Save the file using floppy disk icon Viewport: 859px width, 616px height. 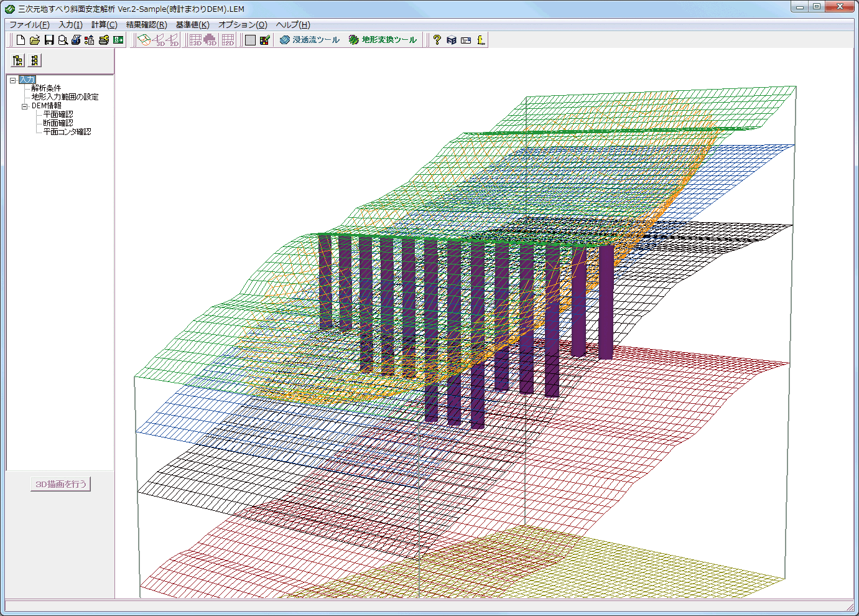click(x=49, y=40)
